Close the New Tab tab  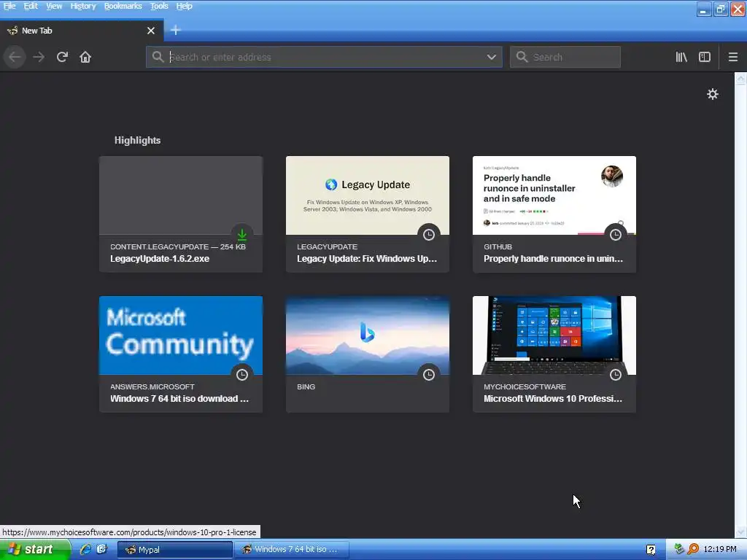pos(151,31)
